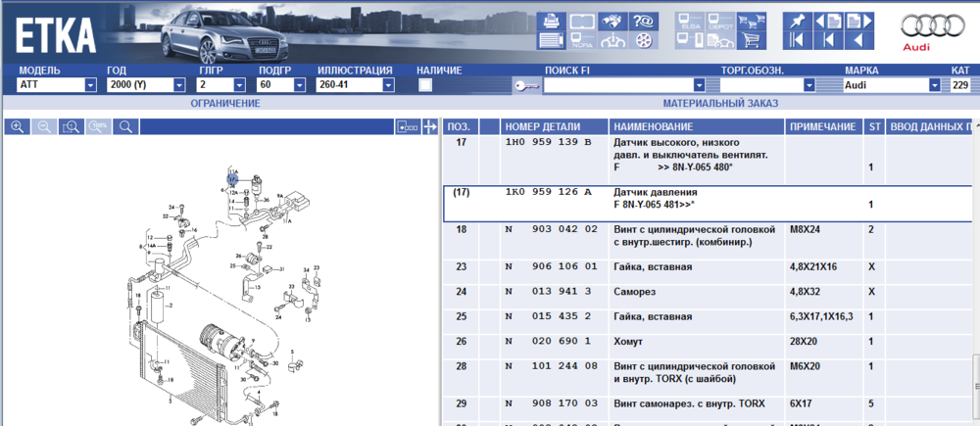Click the question mark and @ help icon
The image size is (980, 426).
point(644,21)
